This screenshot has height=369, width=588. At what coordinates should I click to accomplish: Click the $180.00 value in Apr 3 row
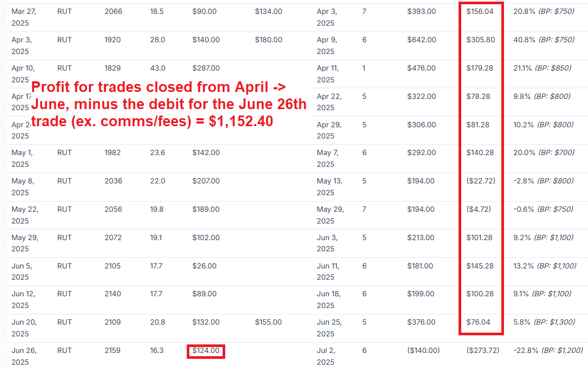pos(269,40)
